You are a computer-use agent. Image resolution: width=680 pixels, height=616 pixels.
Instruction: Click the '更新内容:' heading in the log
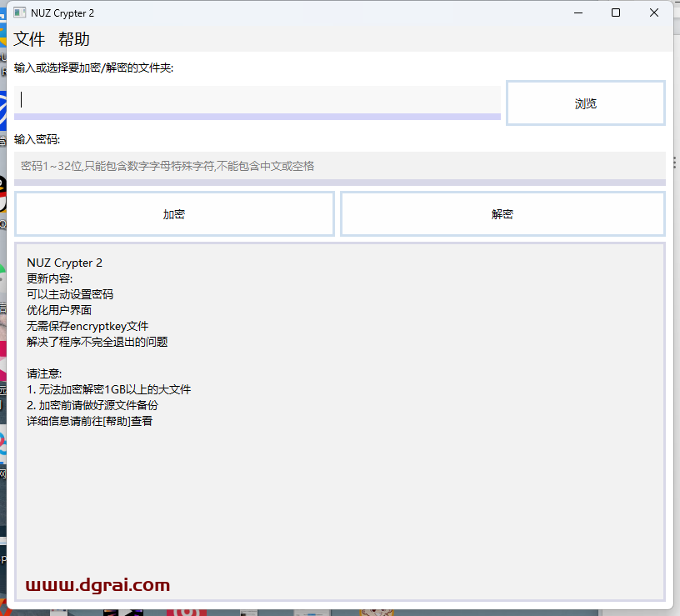pos(49,278)
